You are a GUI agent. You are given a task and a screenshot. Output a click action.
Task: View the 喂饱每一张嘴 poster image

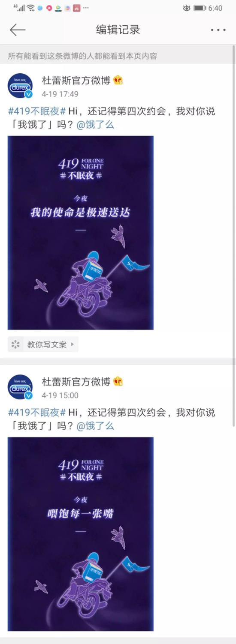[x=81, y=534]
